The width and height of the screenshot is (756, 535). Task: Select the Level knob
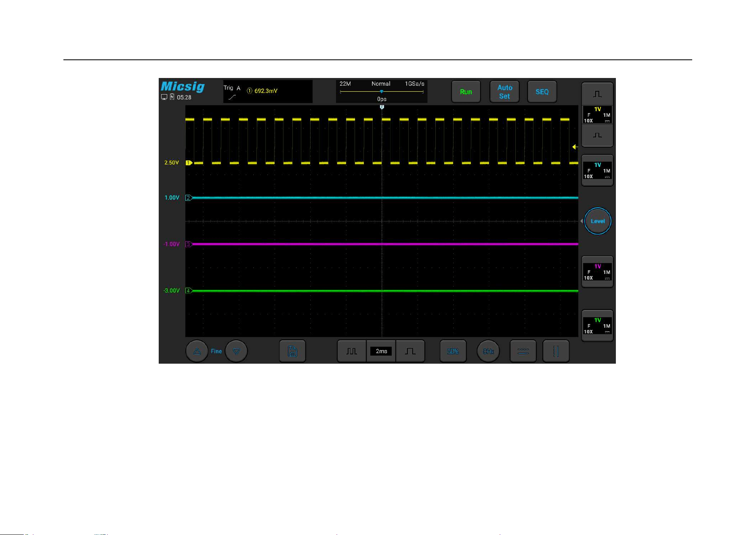pos(598,221)
